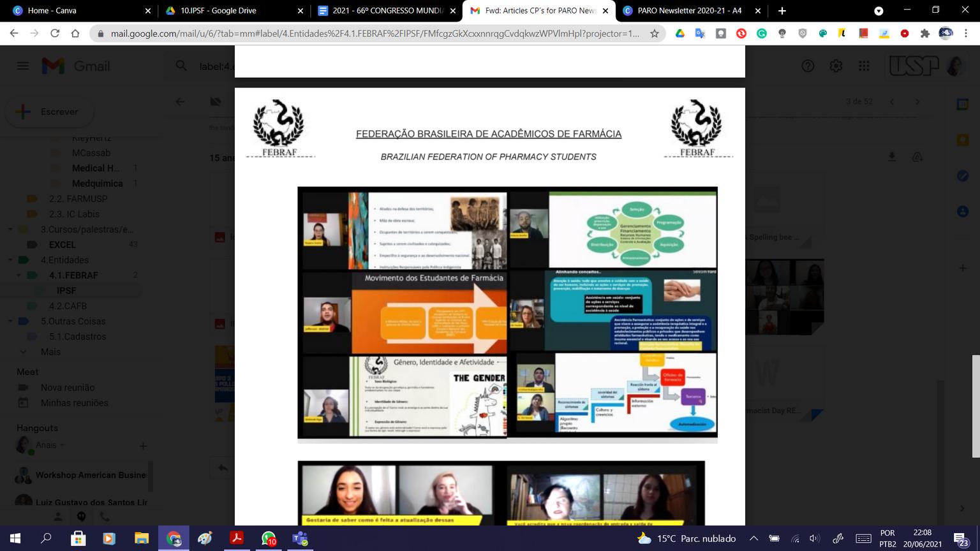980x551 pixels.
Task: Open the 2.2. FARMUSP label
Action: [x=78, y=199]
